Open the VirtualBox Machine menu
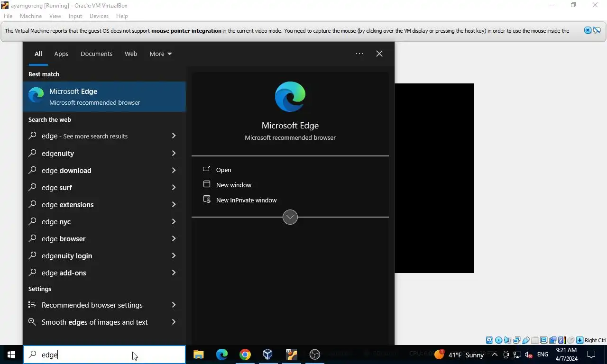 [x=31, y=16]
